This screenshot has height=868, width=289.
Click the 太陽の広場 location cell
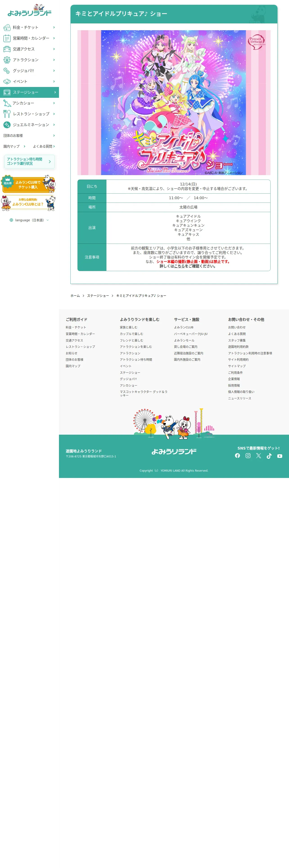click(188, 207)
